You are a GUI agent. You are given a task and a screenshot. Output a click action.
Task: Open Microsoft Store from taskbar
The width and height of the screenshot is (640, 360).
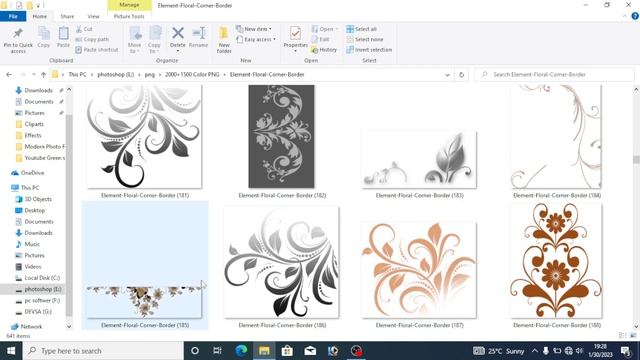pos(287,351)
